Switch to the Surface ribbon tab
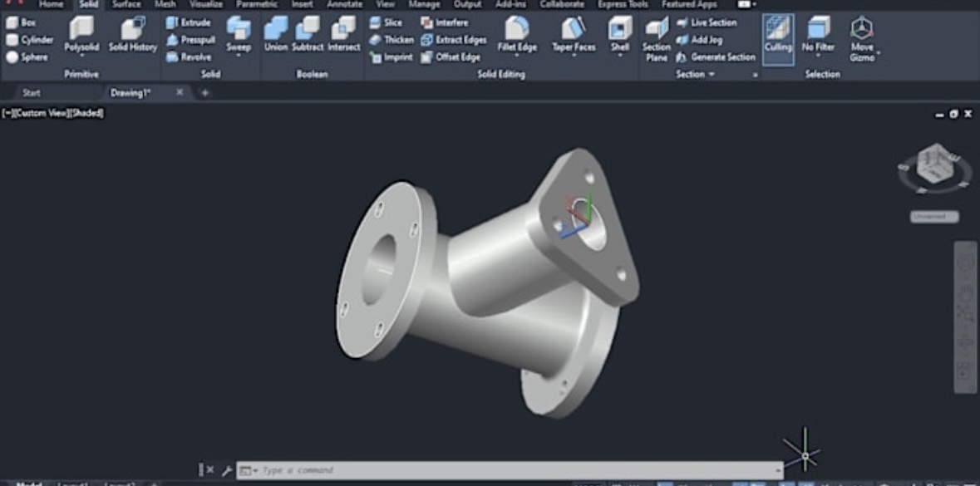 126,4
